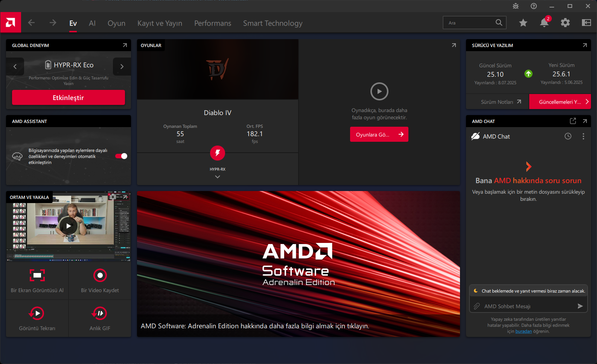This screenshot has width=597, height=364.
Task: Play the Ortam ve Yakala video thumbnail
Action: click(x=69, y=226)
